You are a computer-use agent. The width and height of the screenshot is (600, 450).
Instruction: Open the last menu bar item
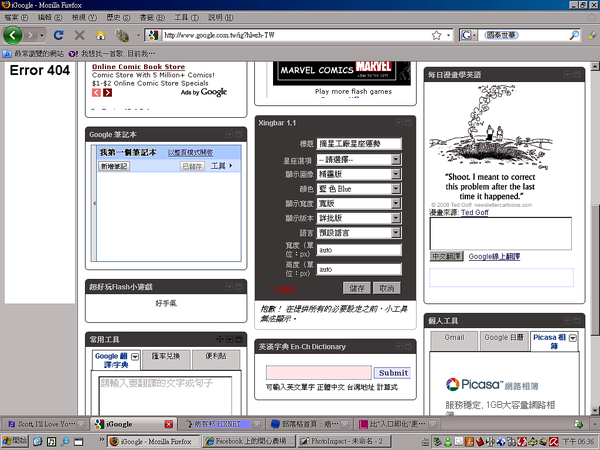(x=220, y=17)
